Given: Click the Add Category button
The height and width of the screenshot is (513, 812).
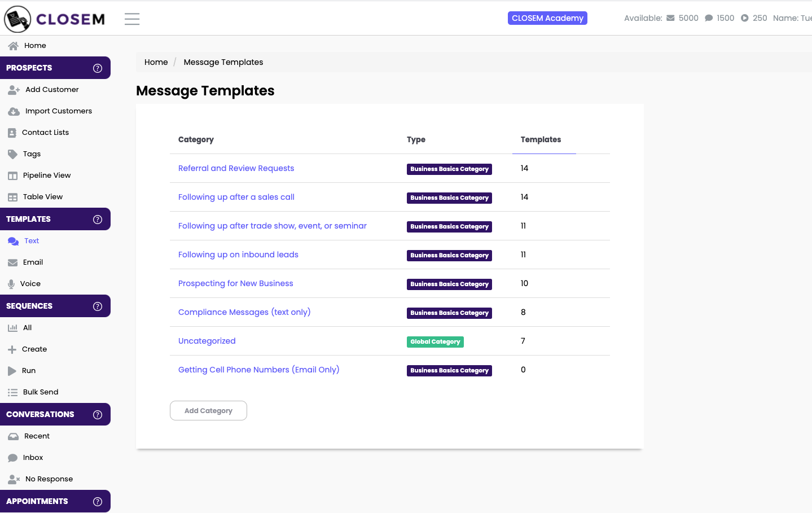Looking at the screenshot, I should tap(208, 411).
